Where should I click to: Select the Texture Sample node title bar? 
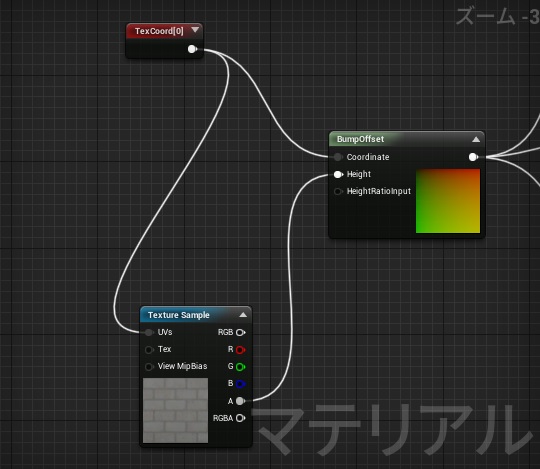point(196,315)
